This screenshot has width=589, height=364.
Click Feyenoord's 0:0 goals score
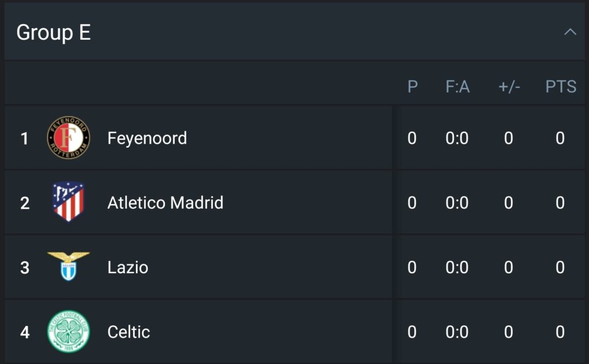(457, 138)
